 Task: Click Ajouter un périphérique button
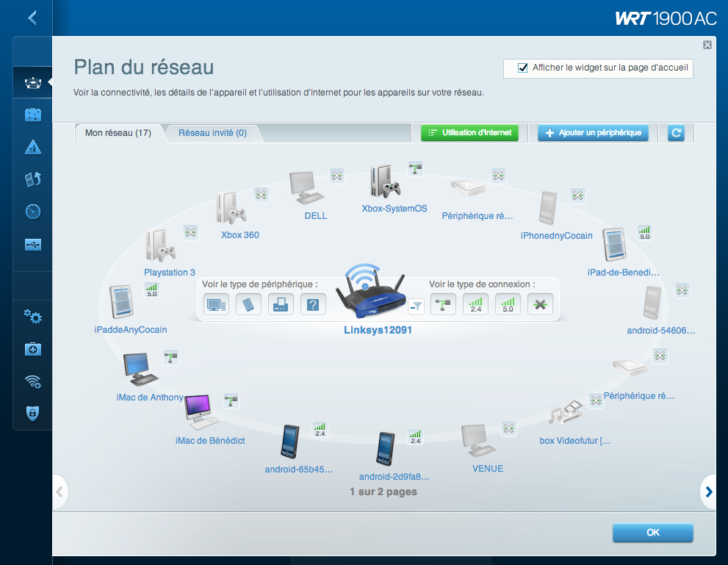pos(593,133)
